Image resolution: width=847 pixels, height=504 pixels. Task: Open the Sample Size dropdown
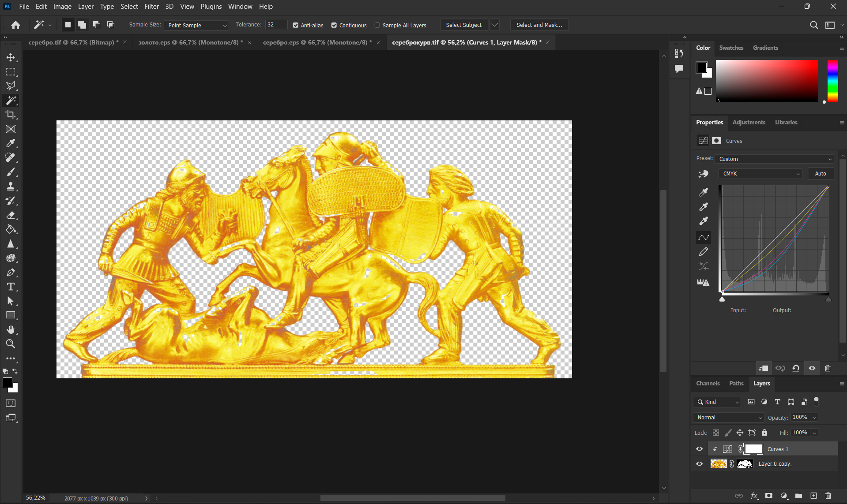196,25
